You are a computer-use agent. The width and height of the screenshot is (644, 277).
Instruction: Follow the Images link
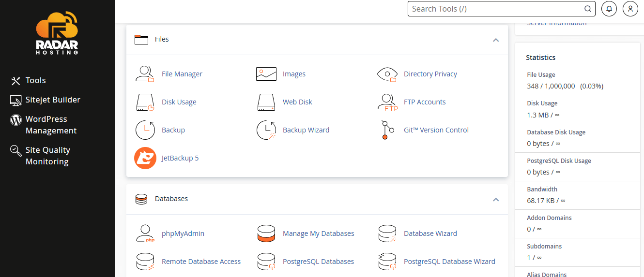(x=294, y=74)
